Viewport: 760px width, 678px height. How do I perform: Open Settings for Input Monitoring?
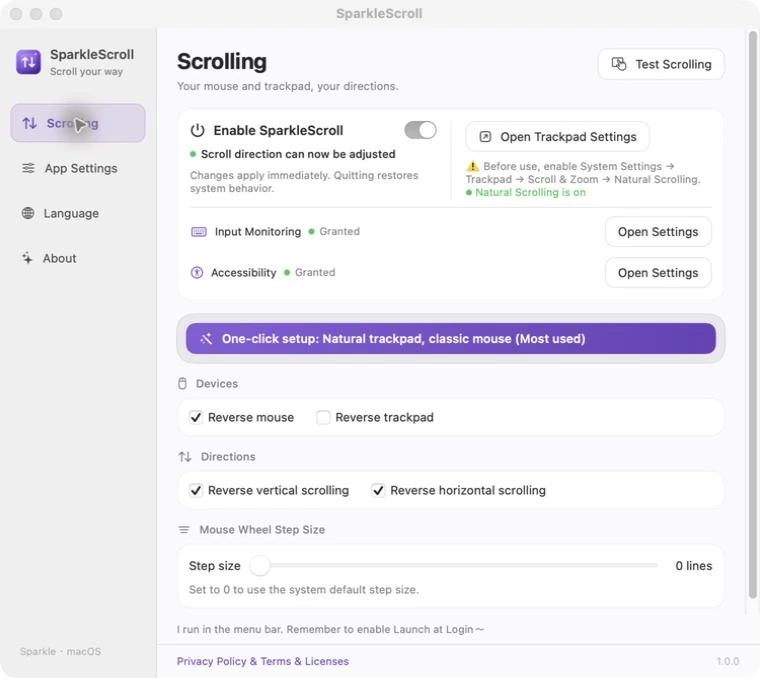pos(658,232)
